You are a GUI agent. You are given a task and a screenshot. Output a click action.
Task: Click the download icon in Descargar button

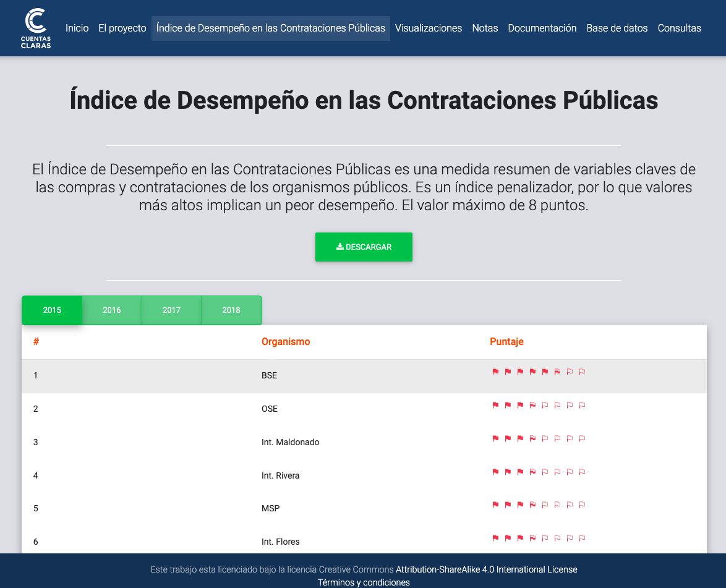pos(340,247)
